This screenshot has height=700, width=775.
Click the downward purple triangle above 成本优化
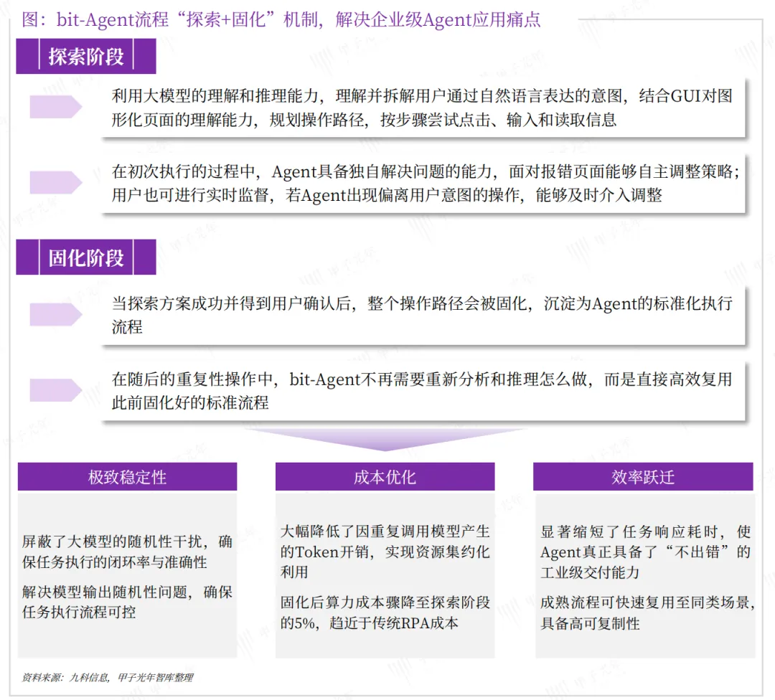point(385,439)
